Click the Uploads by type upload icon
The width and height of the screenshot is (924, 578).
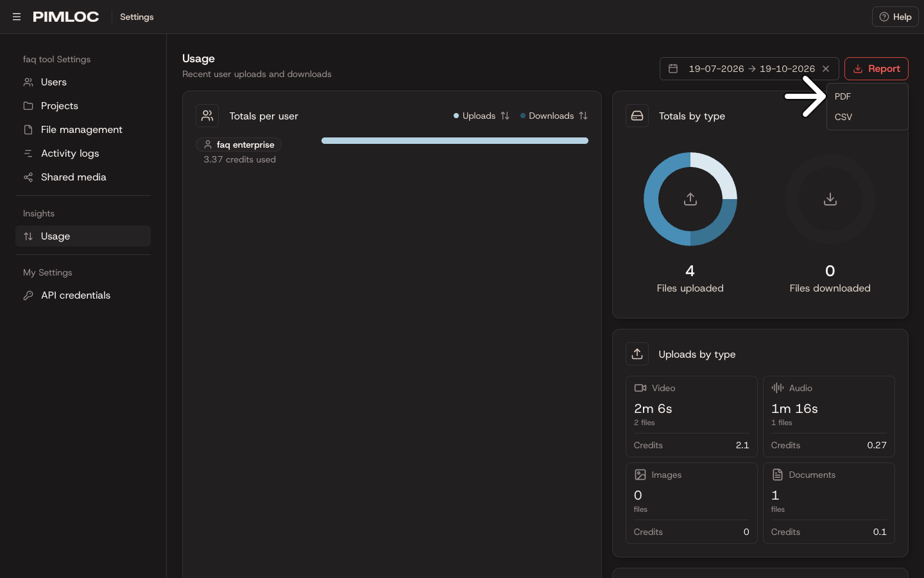[637, 354]
